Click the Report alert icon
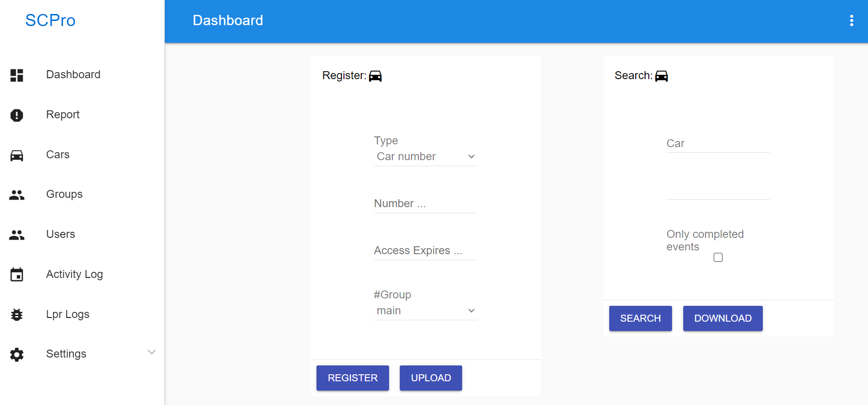868x405 pixels. point(17,115)
